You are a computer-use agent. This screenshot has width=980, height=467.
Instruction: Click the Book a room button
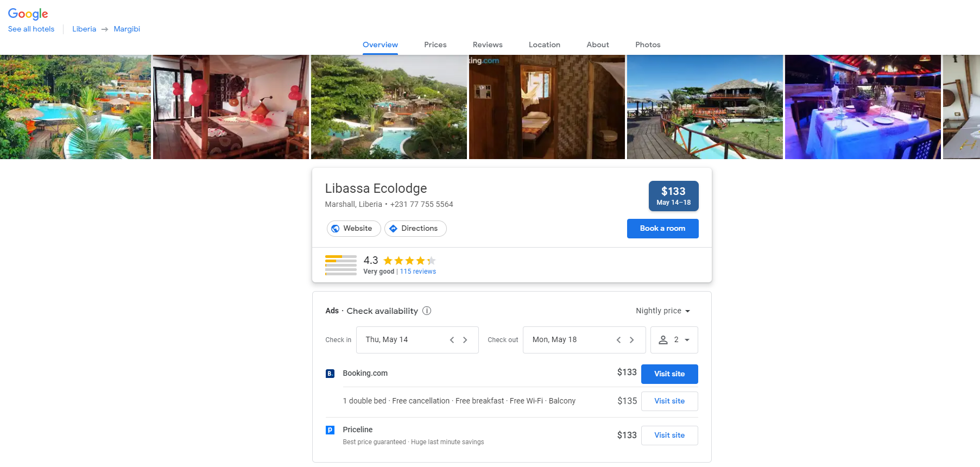pos(662,229)
